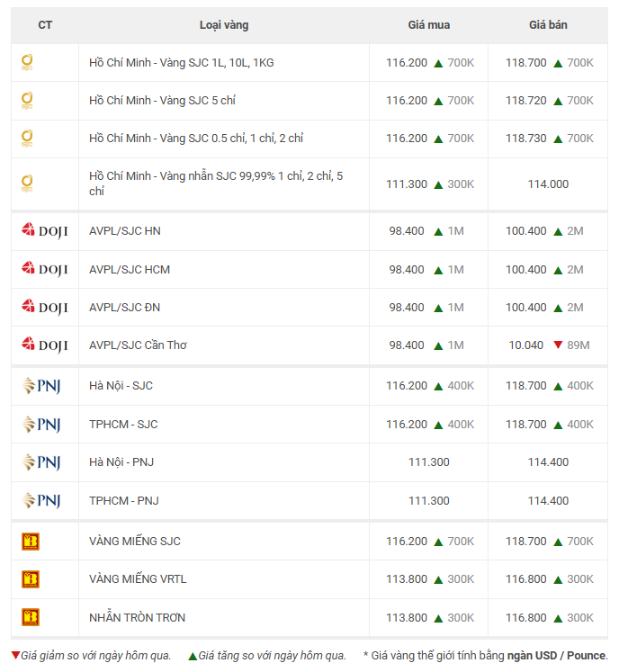Select the 'TPHCM - PNJ' cell

coord(224,500)
